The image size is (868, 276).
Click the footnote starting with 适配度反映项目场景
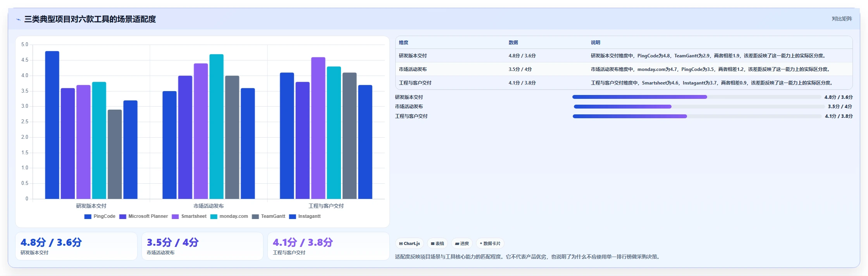pyautogui.click(x=528, y=257)
